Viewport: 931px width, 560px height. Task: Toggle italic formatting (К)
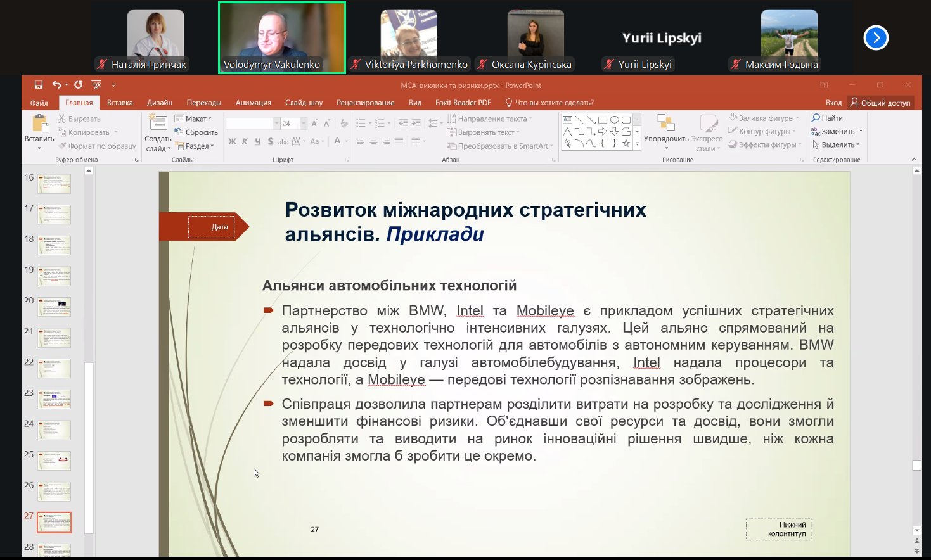pyautogui.click(x=245, y=141)
